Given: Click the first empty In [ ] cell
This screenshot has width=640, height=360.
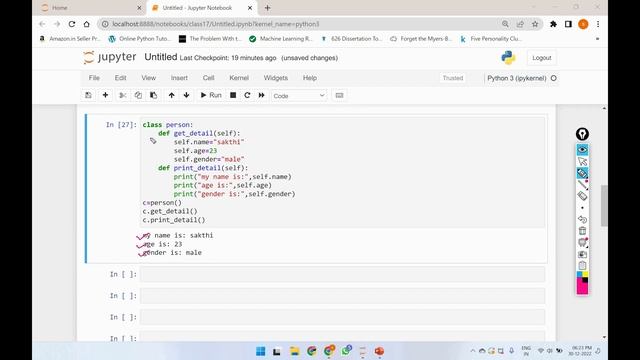Looking at the screenshot, I should point(342,274).
